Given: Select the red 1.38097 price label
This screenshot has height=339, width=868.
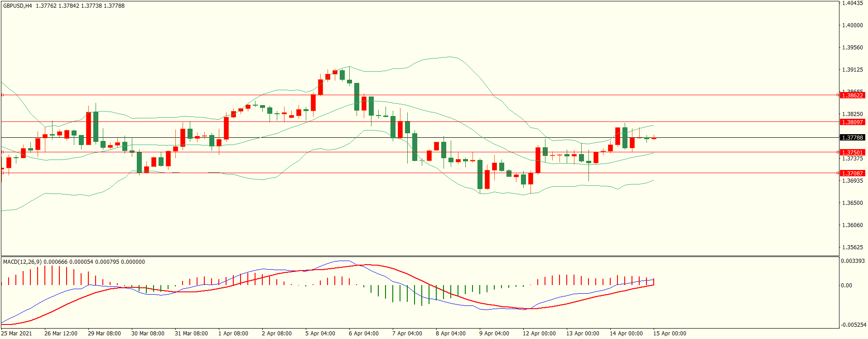Looking at the screenshot, I should 852,122.
